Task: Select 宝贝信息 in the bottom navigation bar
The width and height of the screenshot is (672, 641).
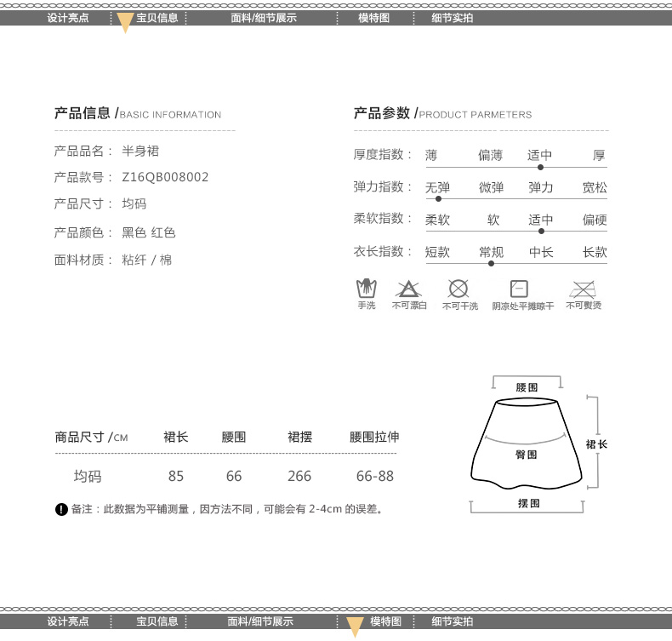Action: 157,621
